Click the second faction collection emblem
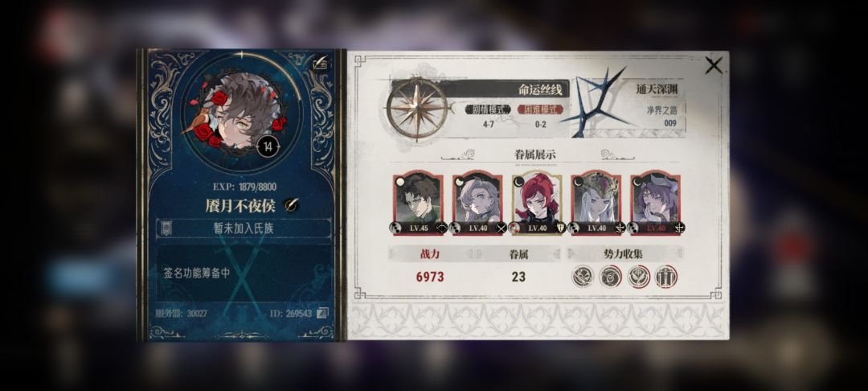This screenshot has width=868, height=391. coord(610,277)
